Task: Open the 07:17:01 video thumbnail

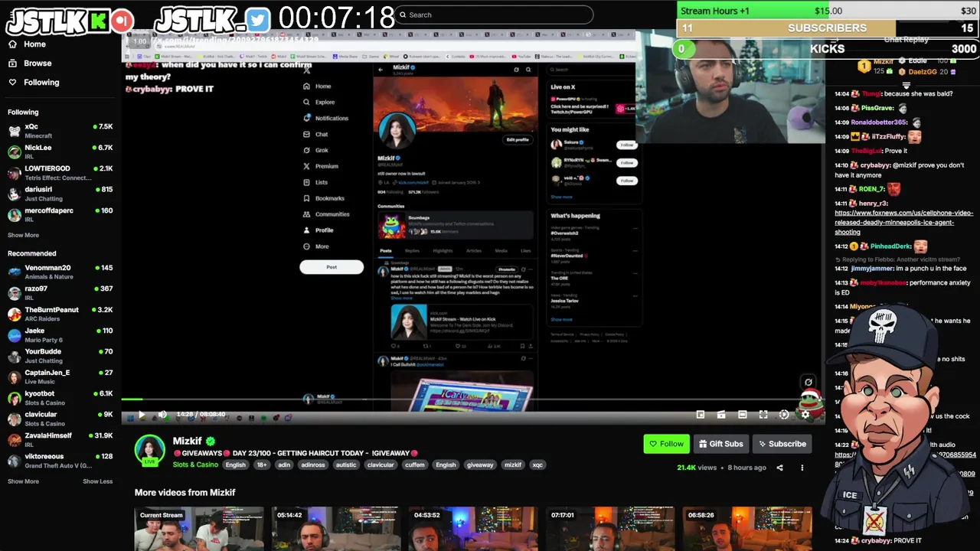Action: click(610, 529)
